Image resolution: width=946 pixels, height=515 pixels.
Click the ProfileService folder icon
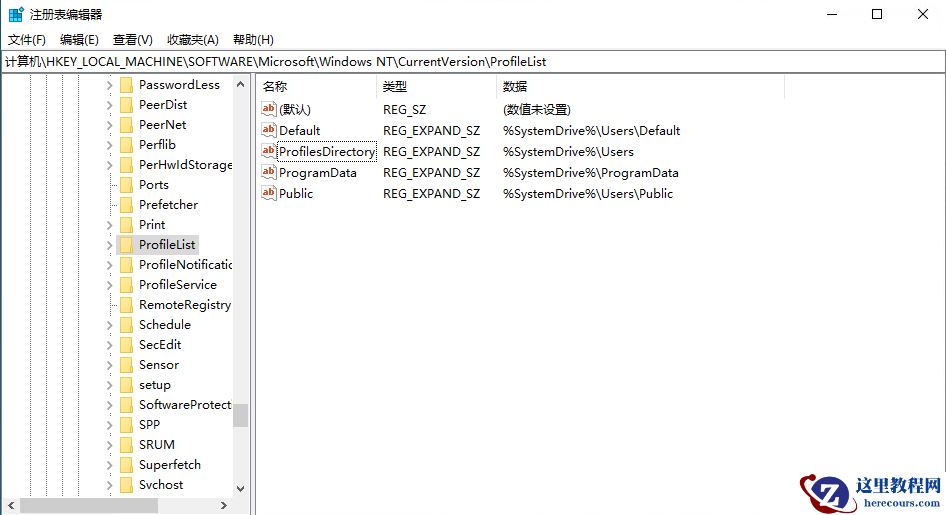[x=126, y=285]
